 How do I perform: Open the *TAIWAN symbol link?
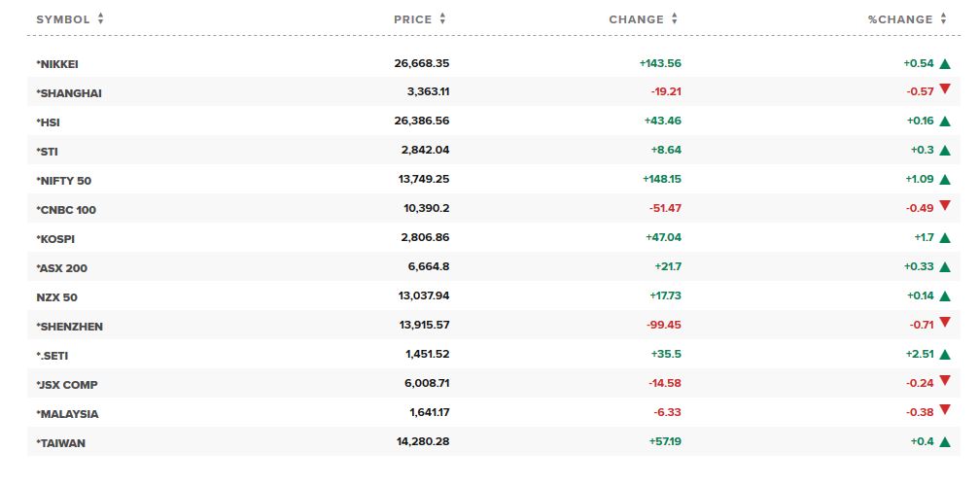[60, 443]
